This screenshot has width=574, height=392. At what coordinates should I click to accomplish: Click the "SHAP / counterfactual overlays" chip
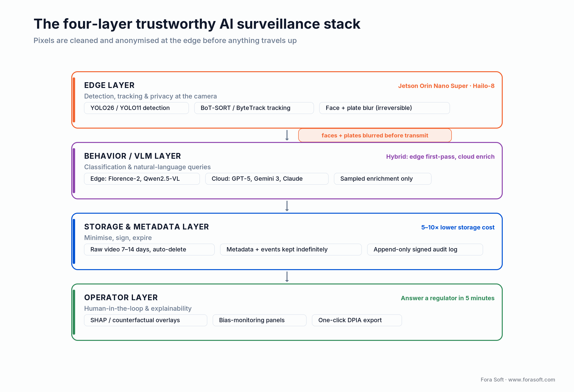pyautogui.click(x=145, y=320)
